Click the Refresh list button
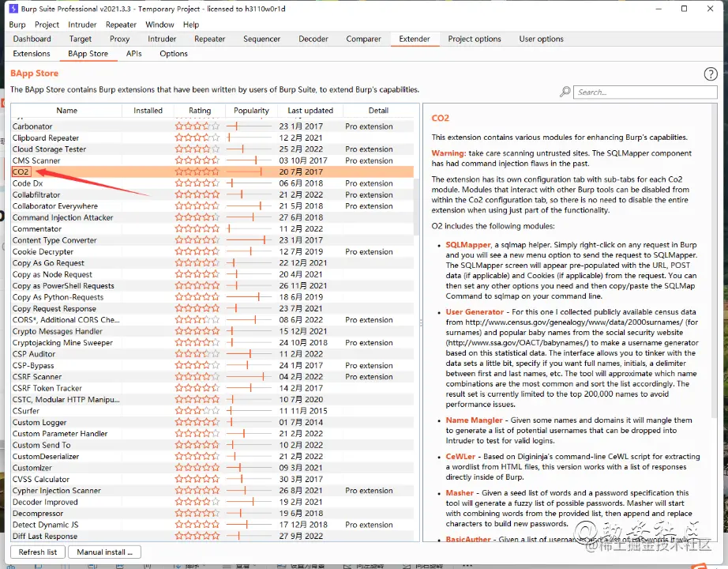The height and width of the screenshot is (569, 728). click(x=38, y=552)
